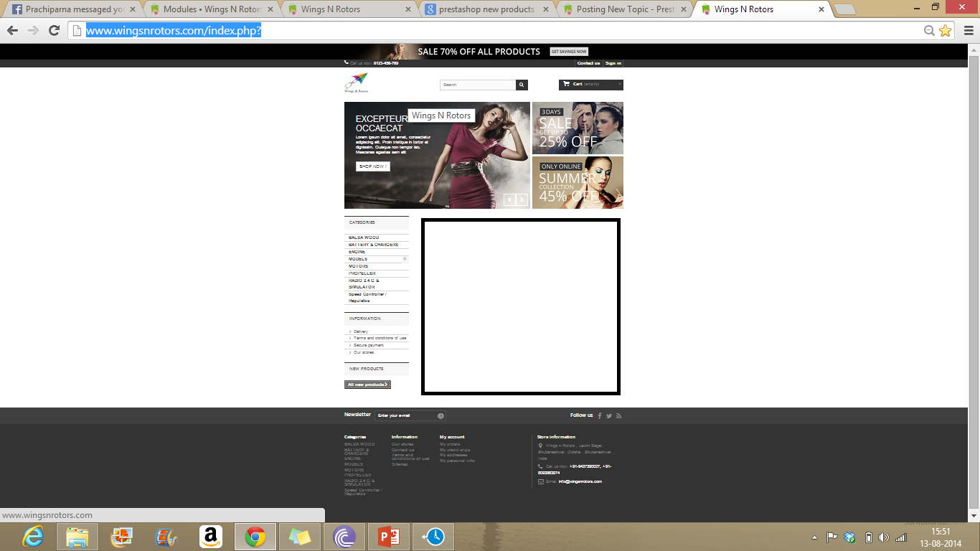This screenshot has width=980, height=551.
Task: Click the info@wingsnrotors.com email link
Action: [580, 481]
